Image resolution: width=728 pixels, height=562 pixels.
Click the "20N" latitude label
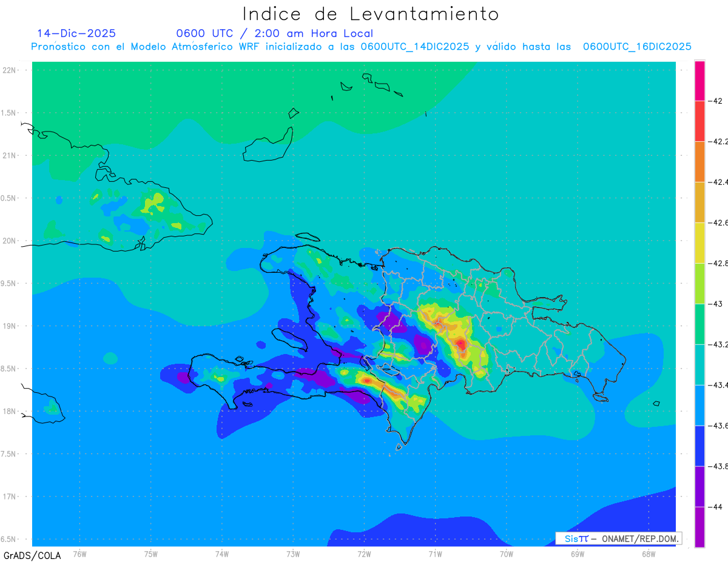tap(10, 241)
